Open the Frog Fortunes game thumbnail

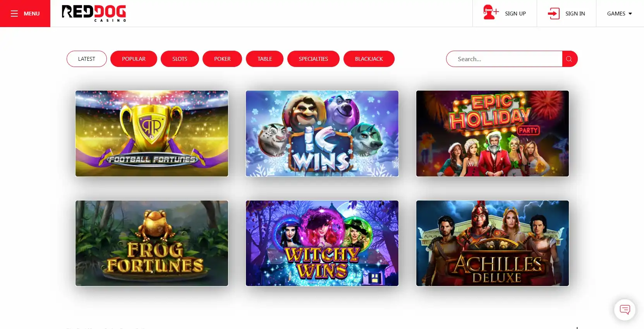click(x=152, y=243)
